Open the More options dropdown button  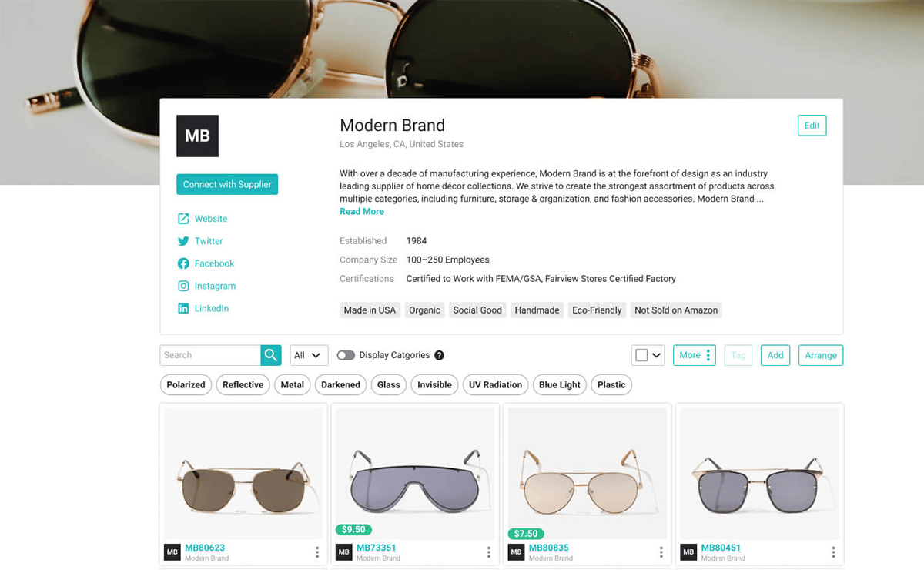pyautogui.click(x=695, y=355)
